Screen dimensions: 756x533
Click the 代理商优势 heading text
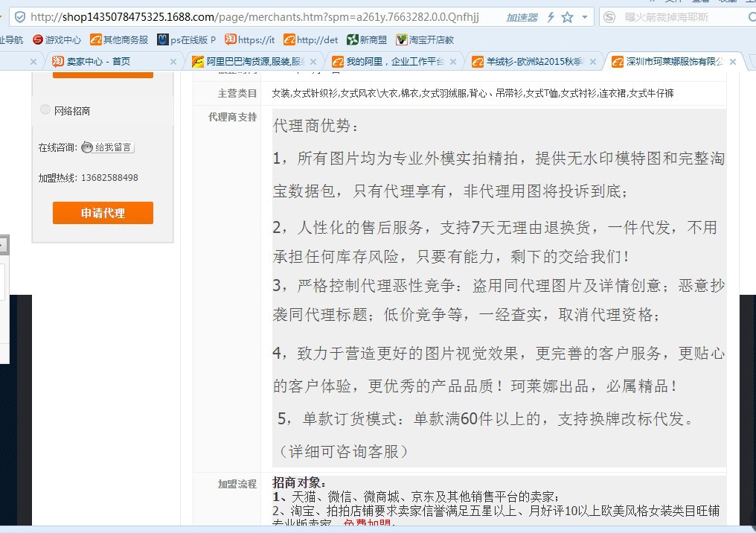point(316,126)
